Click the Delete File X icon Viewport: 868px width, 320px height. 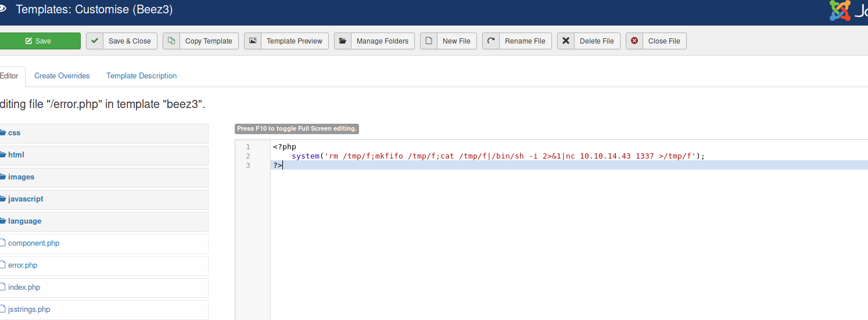566,41
